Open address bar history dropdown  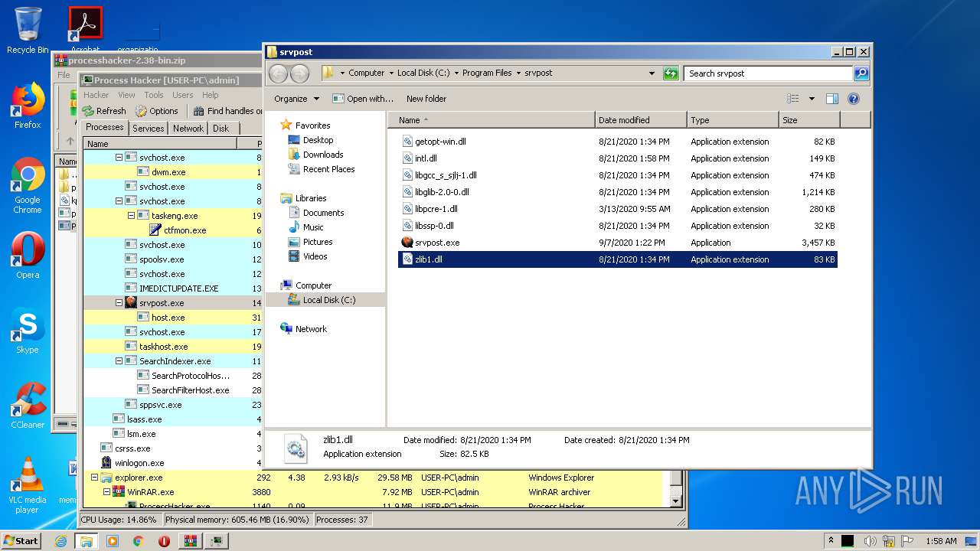point(652,73)
